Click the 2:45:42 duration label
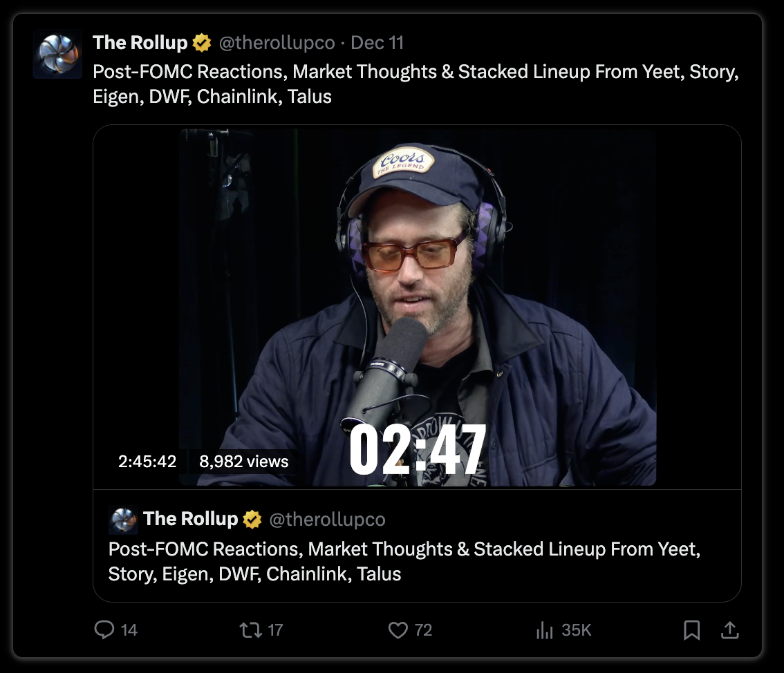 click(147, 461)
